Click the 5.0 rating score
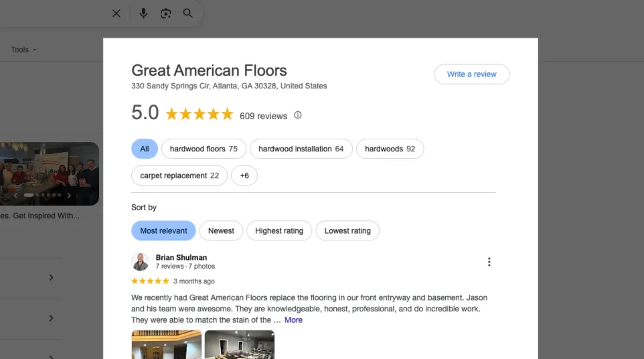Image resolution: width=644 pixels, height=359 pixels. (x=145, y=113)
